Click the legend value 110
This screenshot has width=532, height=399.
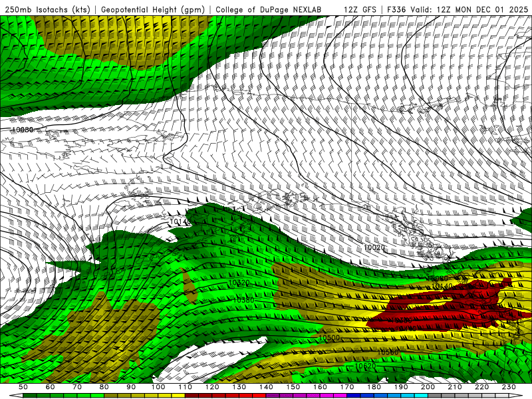[186, 387]
